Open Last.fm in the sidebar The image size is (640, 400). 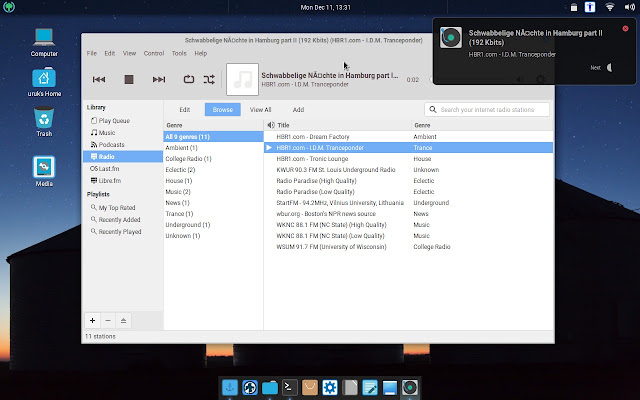(x=105, y=169)
